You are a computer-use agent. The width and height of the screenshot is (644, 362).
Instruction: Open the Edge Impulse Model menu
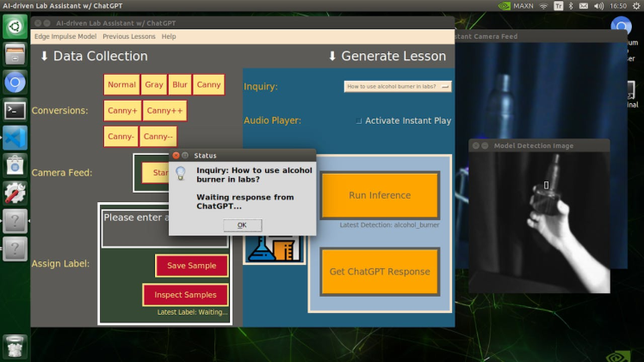point(65,36)
